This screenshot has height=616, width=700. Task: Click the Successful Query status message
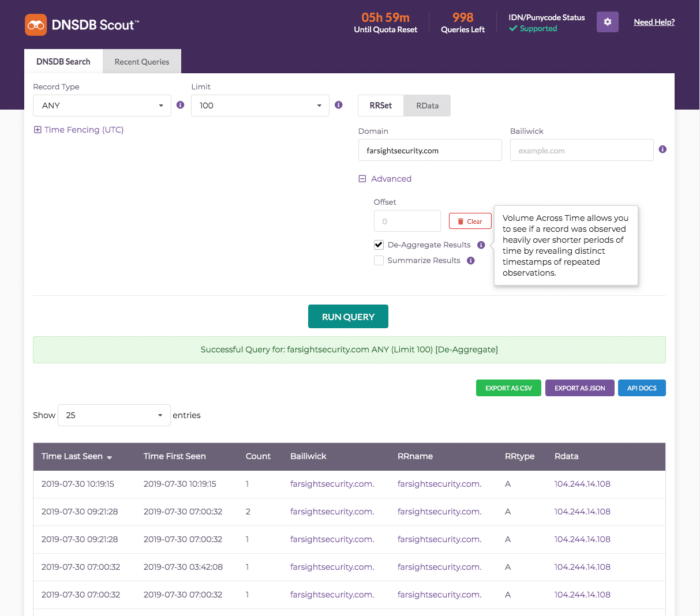coord(349,350)
